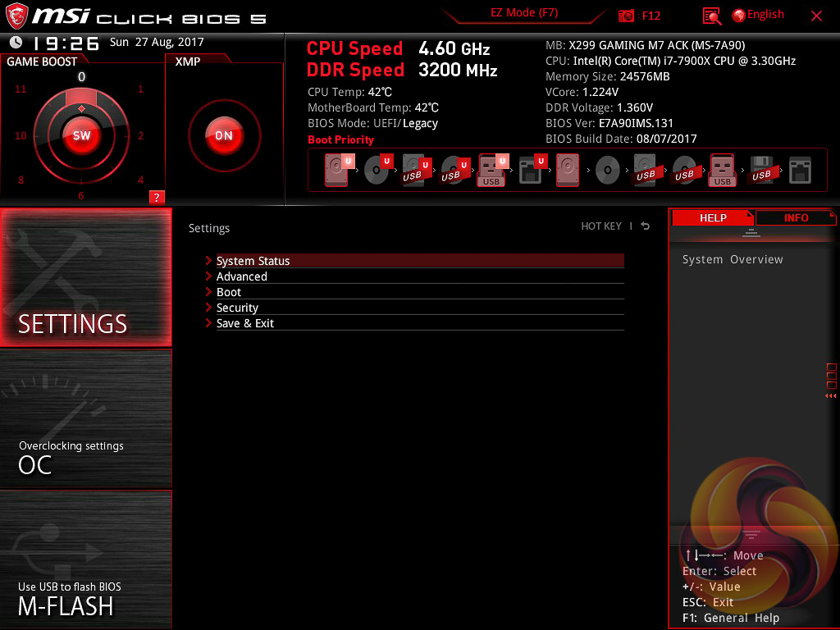Expand the System Status chevron

pyautogui.click(x=208, y=261)
